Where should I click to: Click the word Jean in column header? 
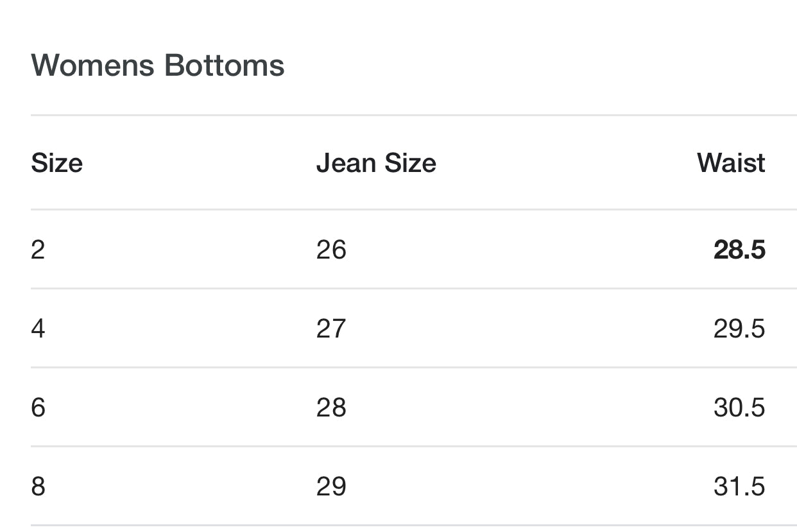click(x=346, y=163)
